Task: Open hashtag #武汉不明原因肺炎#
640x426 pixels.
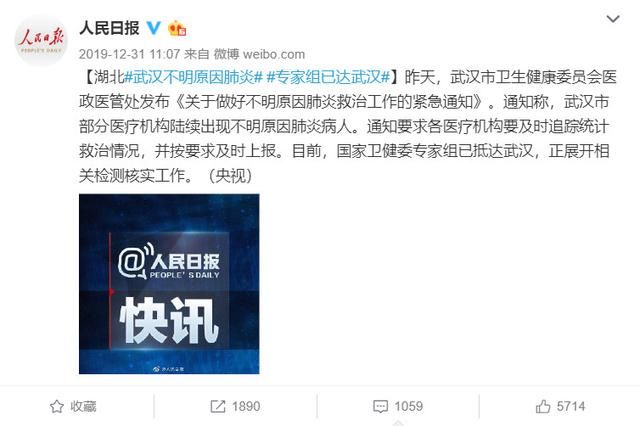Action: tap(193, 77)
